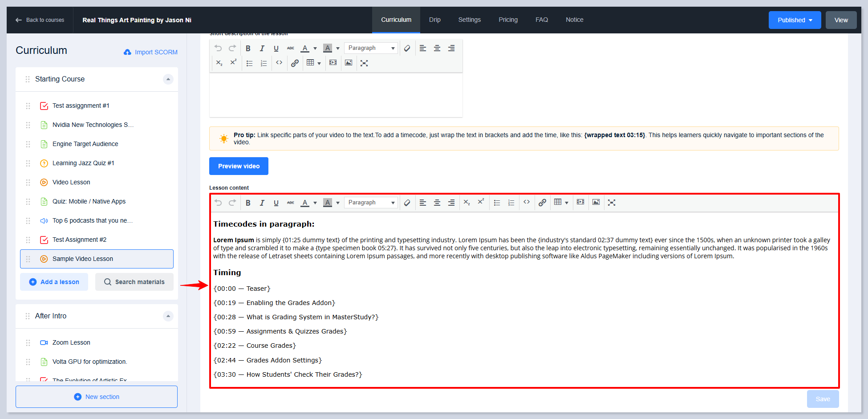868x419 pixels.
Task: Click the Save button
Action: point(823,399)
